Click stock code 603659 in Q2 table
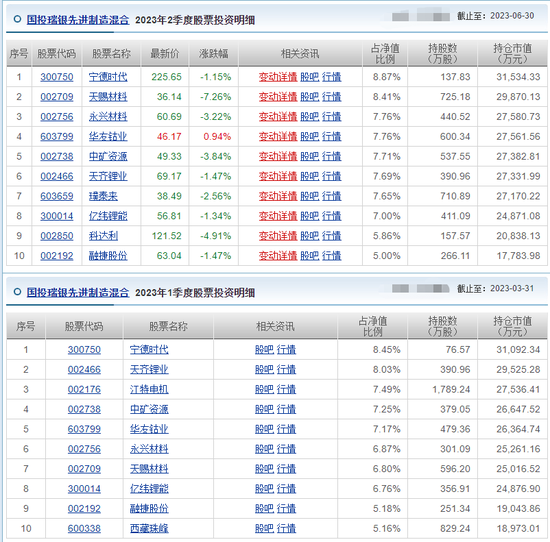This screenshot has height=542, width=550. [57, 196]
